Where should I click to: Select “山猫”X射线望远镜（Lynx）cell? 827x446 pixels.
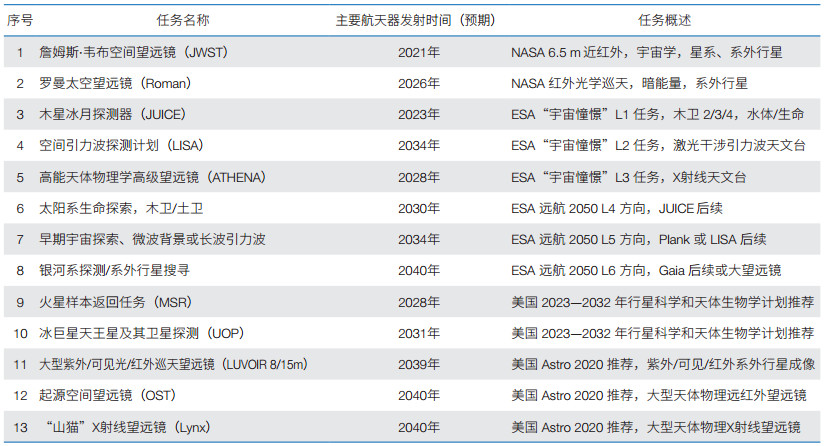(127, 427)
